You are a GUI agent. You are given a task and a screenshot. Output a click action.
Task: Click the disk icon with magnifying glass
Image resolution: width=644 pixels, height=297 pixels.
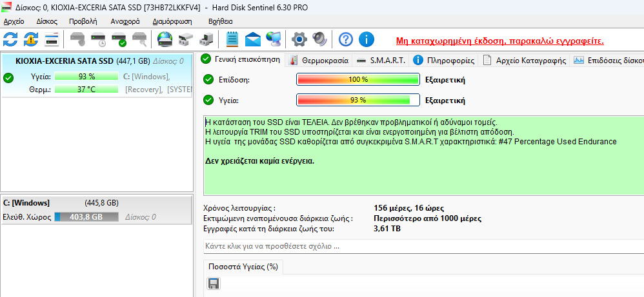[x=139, y=39]
